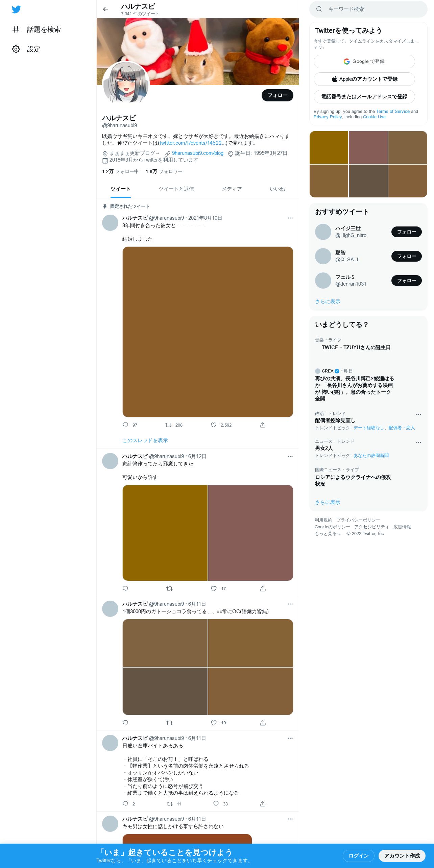Click the キーワード検索 search field

pos(368,9)
